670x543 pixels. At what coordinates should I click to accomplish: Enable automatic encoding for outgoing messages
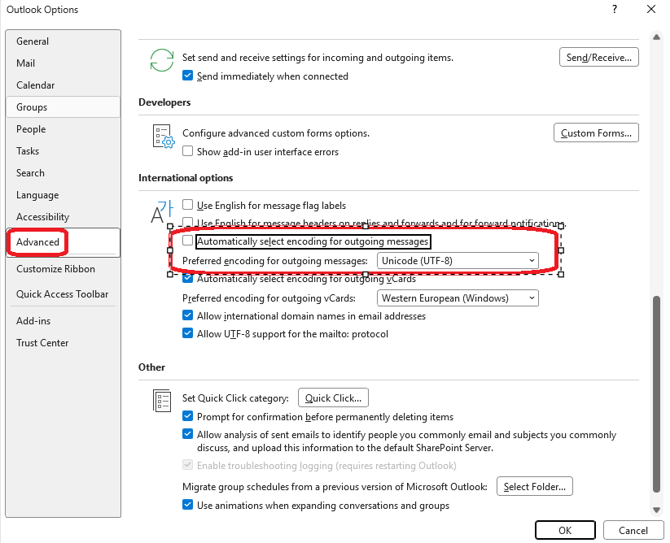click(x=188, y=242)
